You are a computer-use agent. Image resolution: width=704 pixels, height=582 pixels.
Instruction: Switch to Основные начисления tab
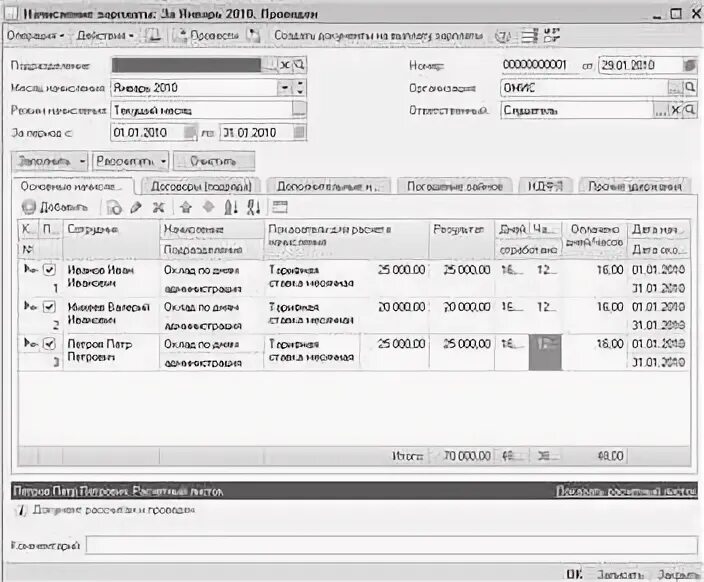(x=71, y=186)
